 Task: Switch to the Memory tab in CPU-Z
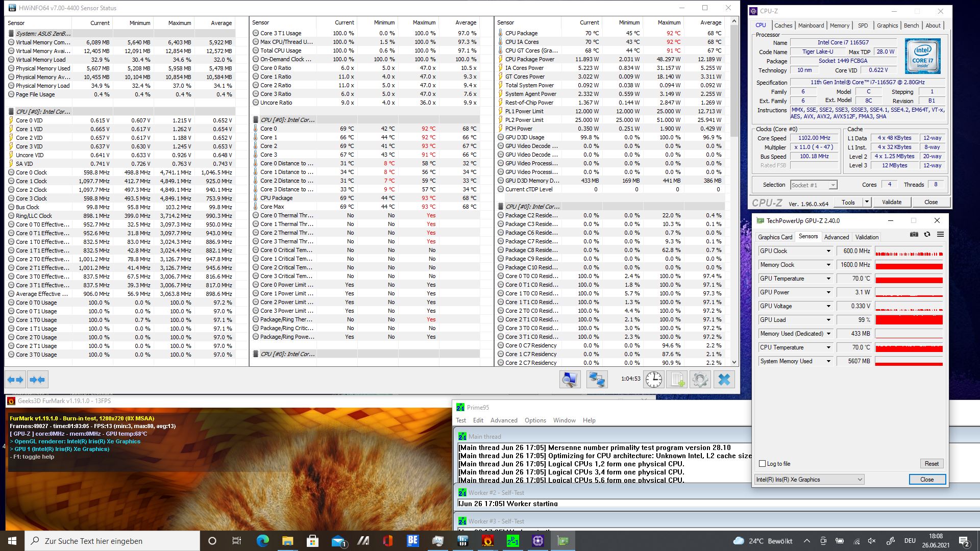click(839, 26)
